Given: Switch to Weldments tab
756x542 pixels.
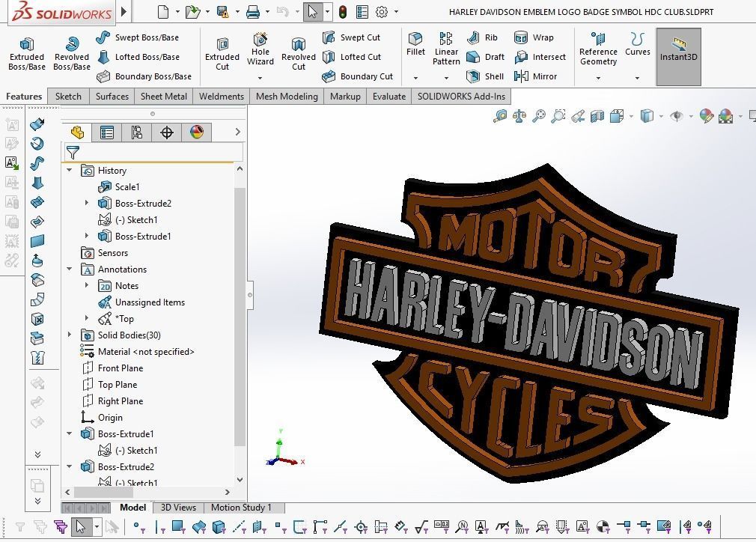Looking at the screenshot, I should pyautogui.click(x=222, y=97).
